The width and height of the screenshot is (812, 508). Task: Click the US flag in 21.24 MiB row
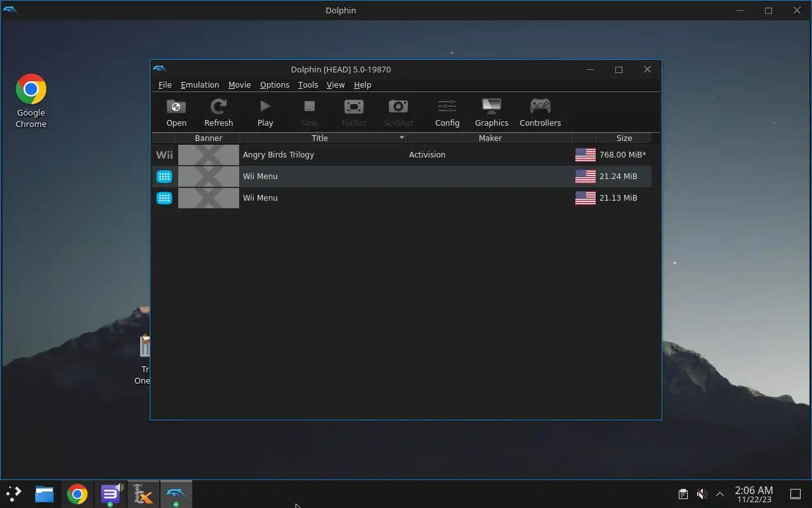pos(585,177)
